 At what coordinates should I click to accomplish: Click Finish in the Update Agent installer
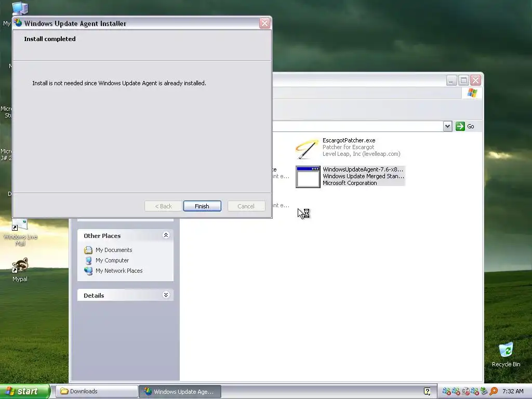pos(202,206)
